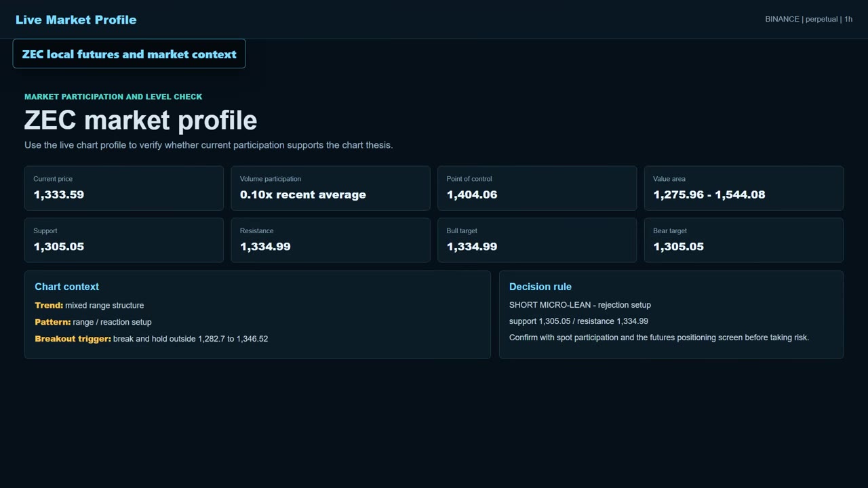Image resolution: width=868 pixels, height=488 pixels.
Task: Click the Bear target value 1,305.05
Action: point(678,247)
